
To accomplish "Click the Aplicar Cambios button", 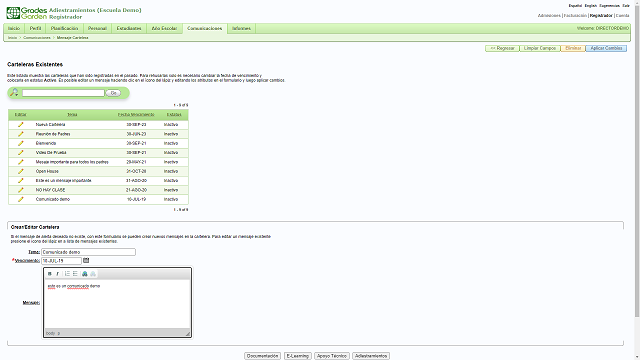I will point(606,48).
